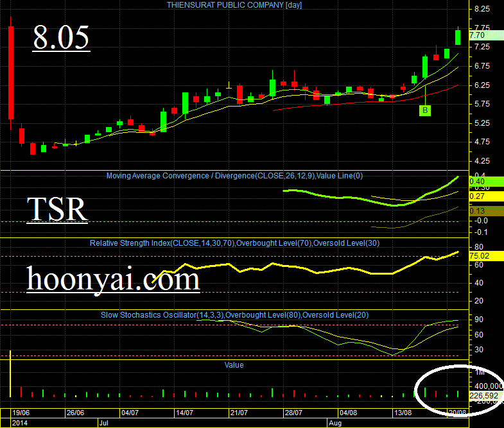The image size is (504, 428).
Task: Click the 13/08 date label
Action: (403, 413)
